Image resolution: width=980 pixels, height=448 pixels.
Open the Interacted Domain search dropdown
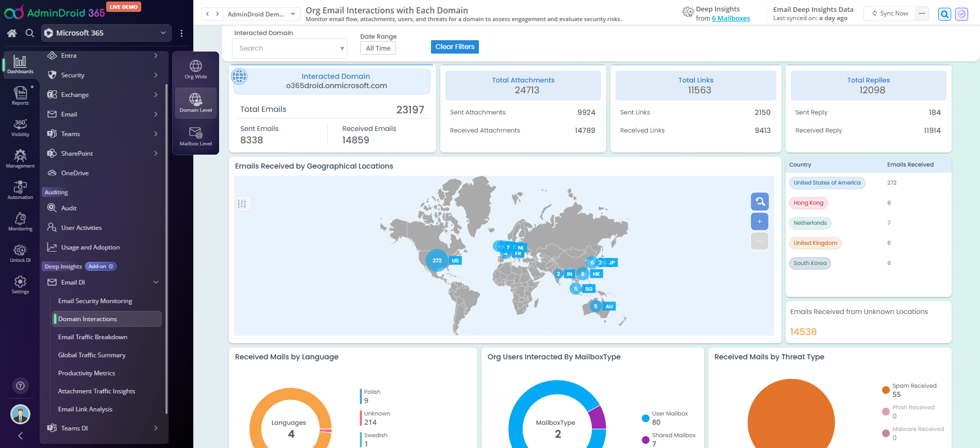(290, 48)
